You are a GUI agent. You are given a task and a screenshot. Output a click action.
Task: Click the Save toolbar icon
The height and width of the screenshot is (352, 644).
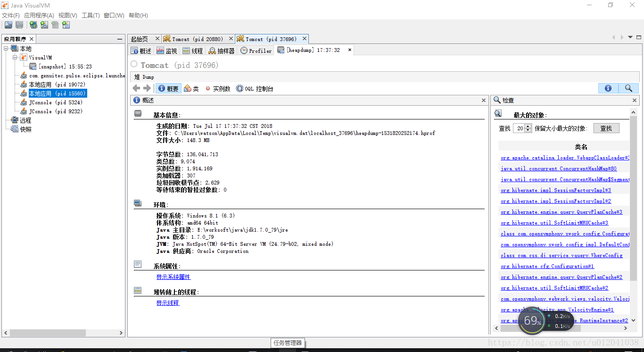point(19,25)
